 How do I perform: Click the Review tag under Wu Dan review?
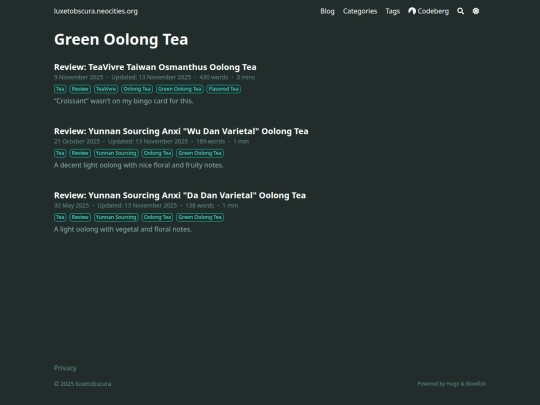point(80,153)
